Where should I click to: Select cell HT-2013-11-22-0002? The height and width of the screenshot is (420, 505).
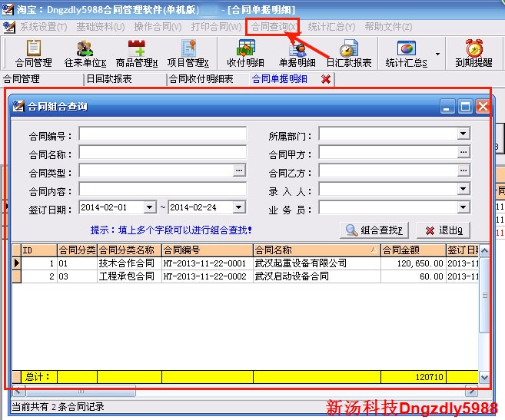pos(207,276)
